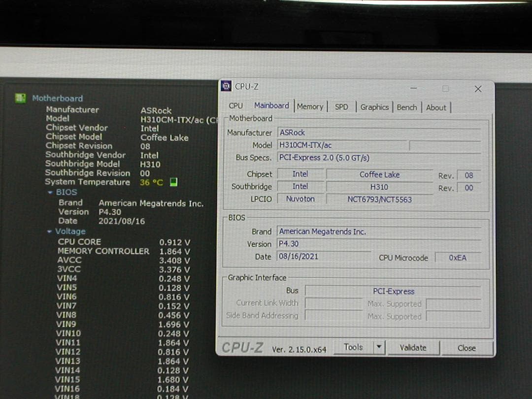
Task: Click the green temperature status icon beside 36 °C
Action: pyautogui.click(x=172, y=182)
